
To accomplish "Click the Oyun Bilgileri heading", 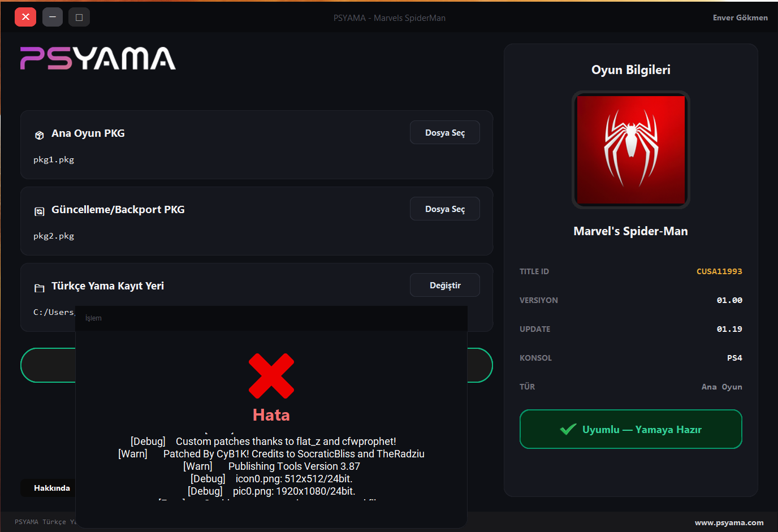I will coord(631,70).
